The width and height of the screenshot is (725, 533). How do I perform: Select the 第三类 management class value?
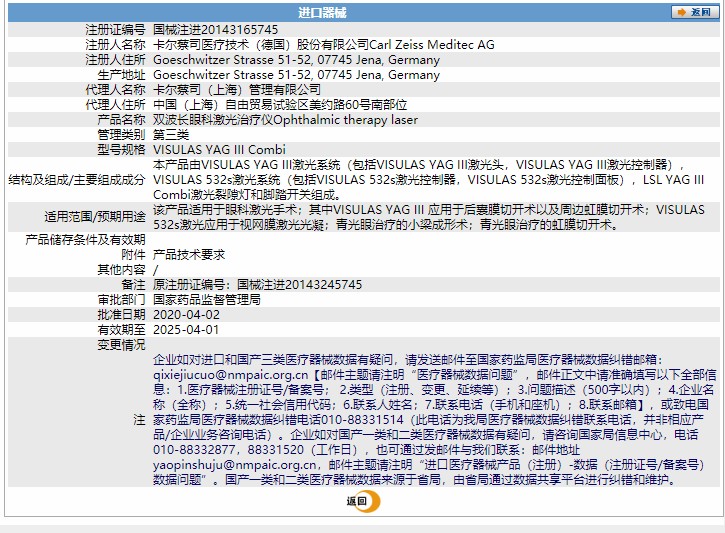click(171, 135)
